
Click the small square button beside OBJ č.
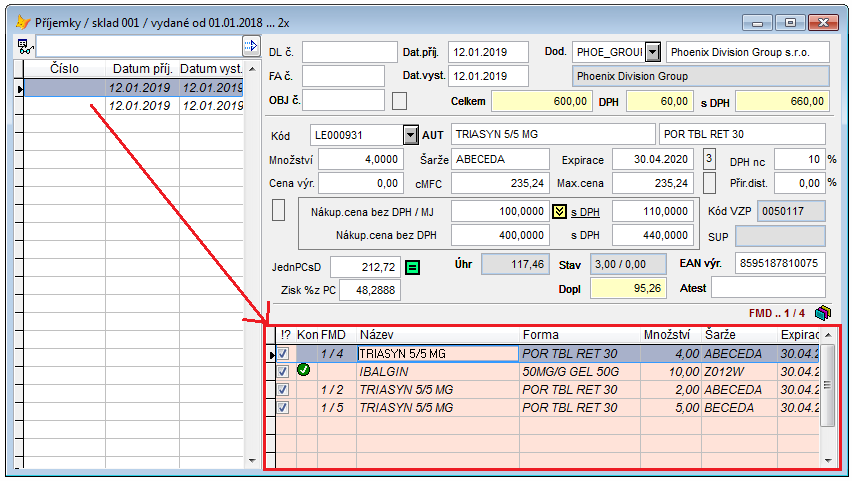click(399, 100)
